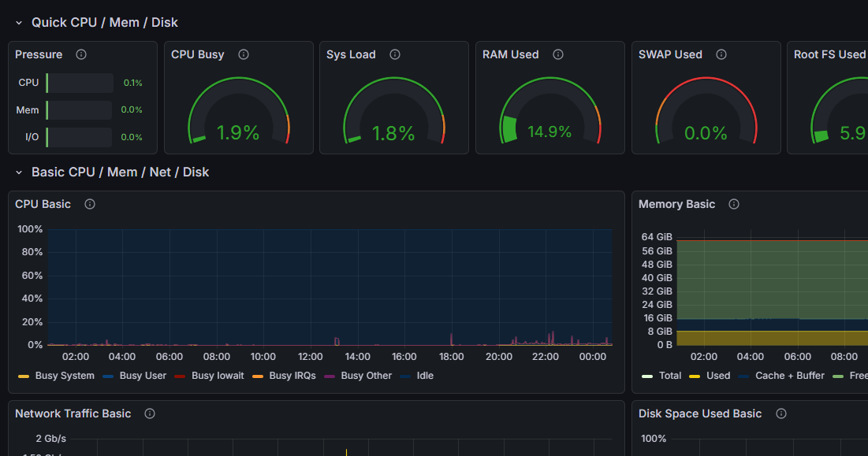Collapse the Basic CPU / Mem / Net / Disk row

tap(19, 172)
